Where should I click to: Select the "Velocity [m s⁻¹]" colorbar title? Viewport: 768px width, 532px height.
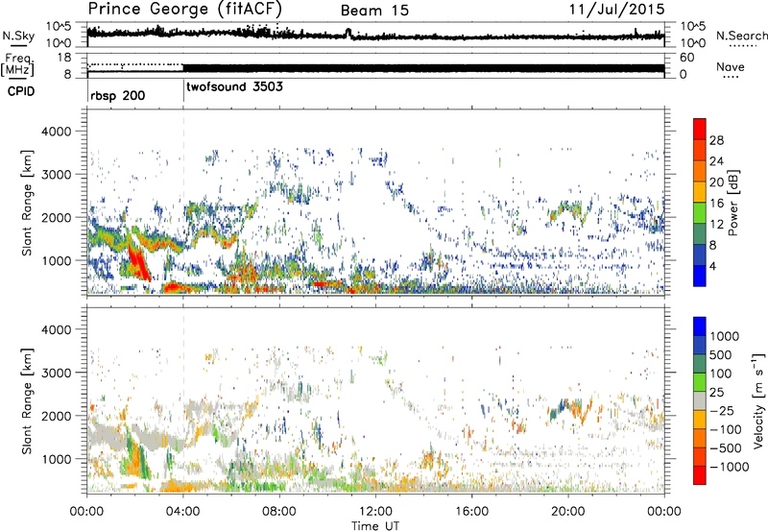(x=758, y=400)
